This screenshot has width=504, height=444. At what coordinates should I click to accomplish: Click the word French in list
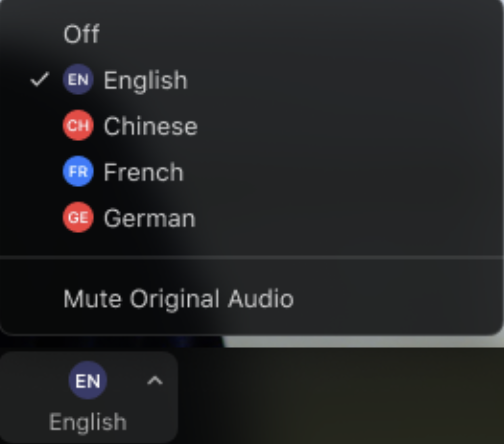144,172
